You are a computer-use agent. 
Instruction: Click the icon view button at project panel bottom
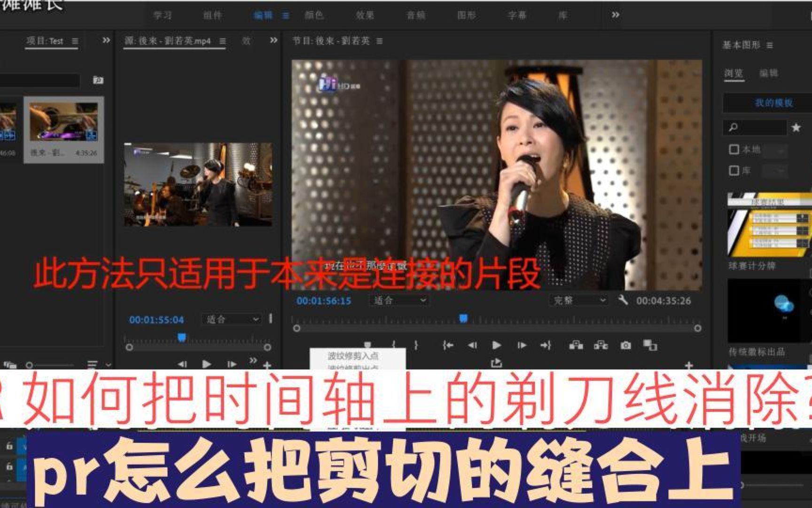point(10,365)
